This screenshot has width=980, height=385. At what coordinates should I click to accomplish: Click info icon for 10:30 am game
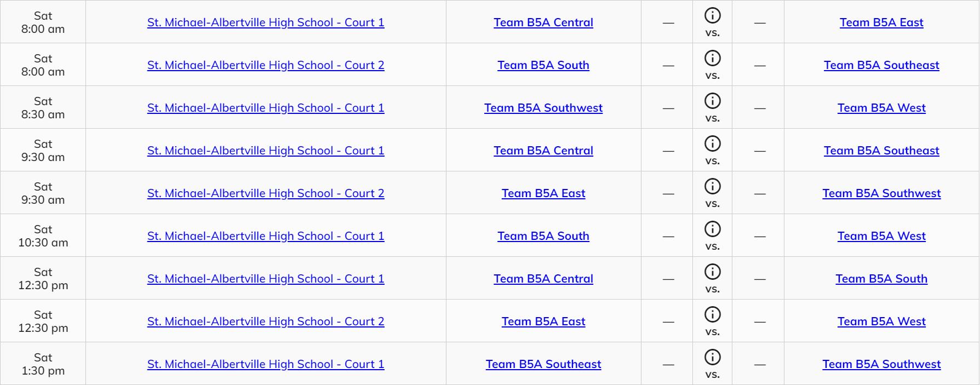click(712, 229)
